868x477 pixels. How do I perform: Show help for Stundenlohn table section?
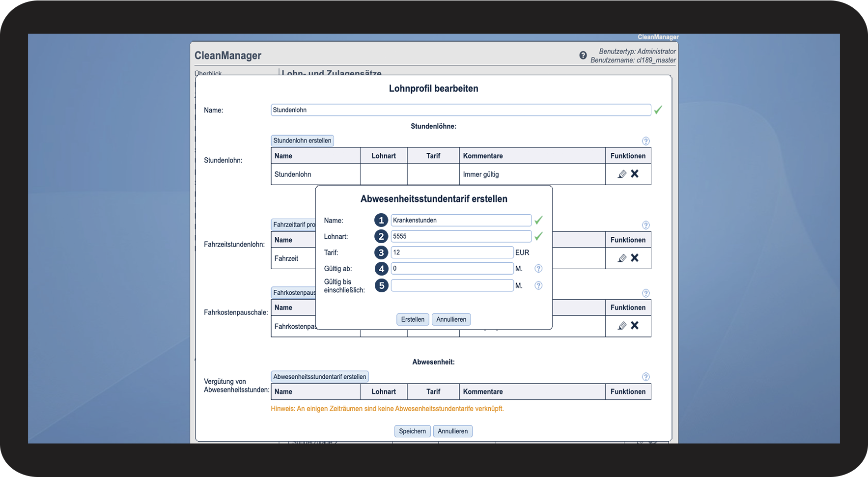point(645,141)
